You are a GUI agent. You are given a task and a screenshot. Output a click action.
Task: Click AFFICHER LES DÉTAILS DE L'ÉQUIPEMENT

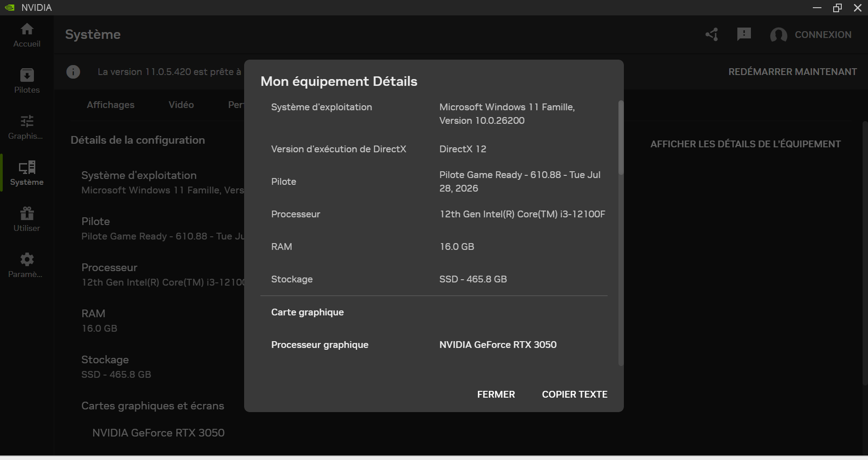745,144
